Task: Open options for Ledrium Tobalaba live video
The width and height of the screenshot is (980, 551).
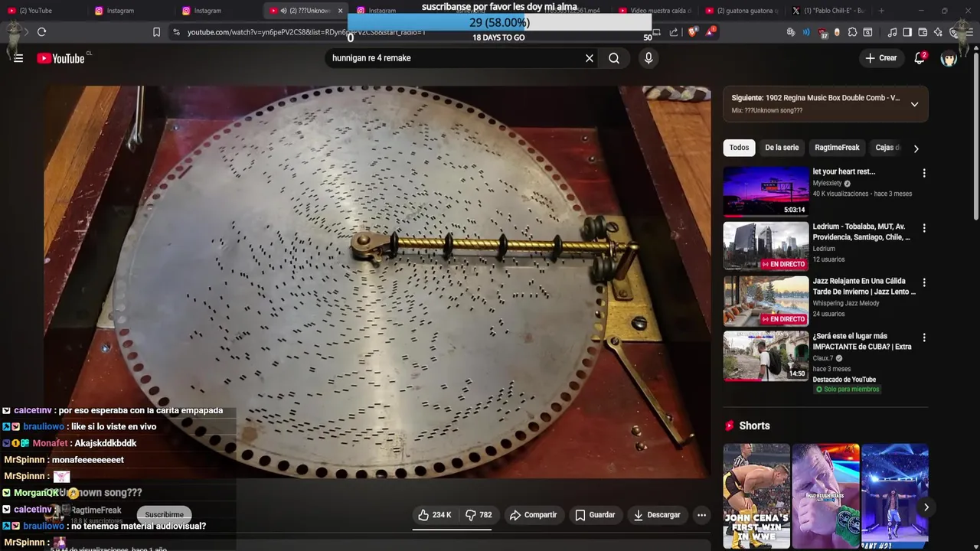Action: pos(924,228)
